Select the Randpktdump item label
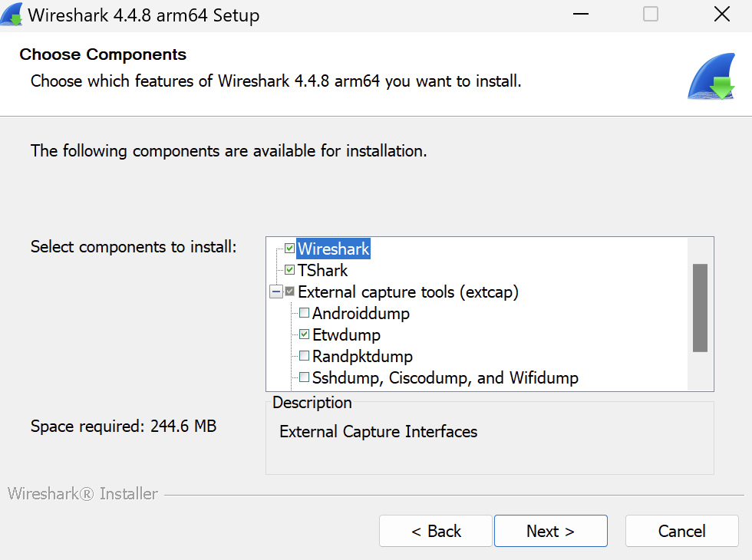Image resolution: width=752 pixels, height=560 pixels. coord(362,356)
